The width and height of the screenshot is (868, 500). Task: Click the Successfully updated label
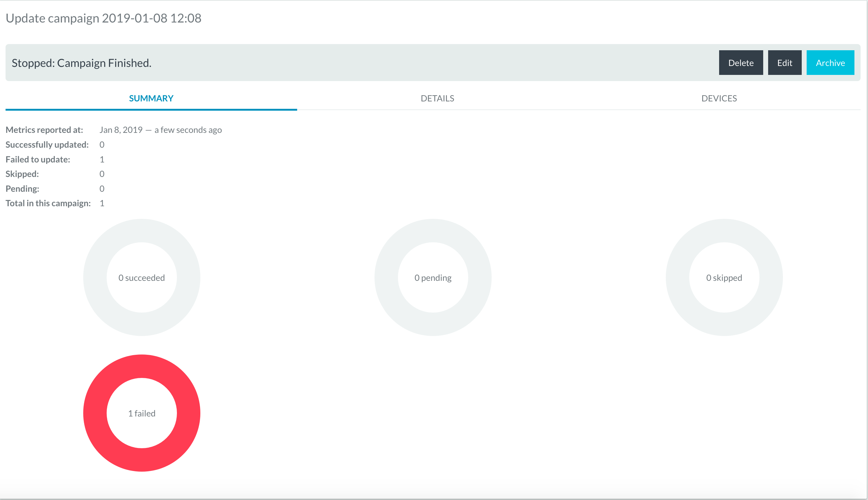(47, 145)
